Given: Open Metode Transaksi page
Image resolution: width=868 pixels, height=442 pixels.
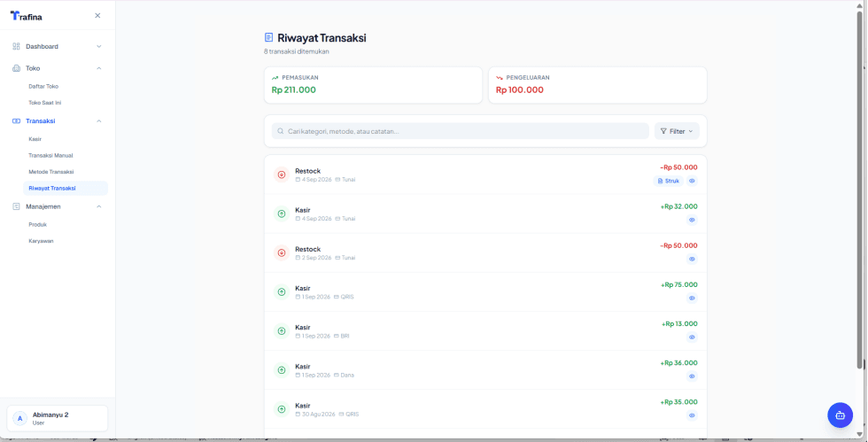Looking at the screenshot, I should point(51,172).
